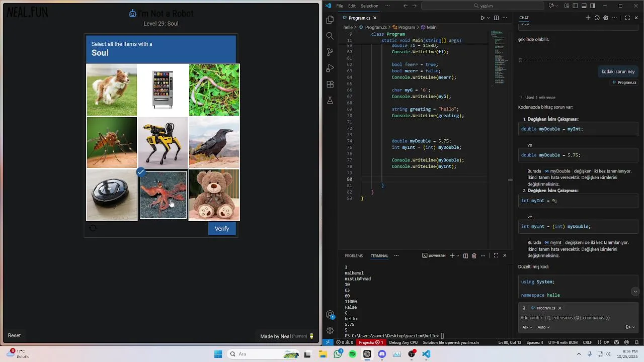
Task: Start a new chat with plus icon
Action: click(x=588, y=18)
